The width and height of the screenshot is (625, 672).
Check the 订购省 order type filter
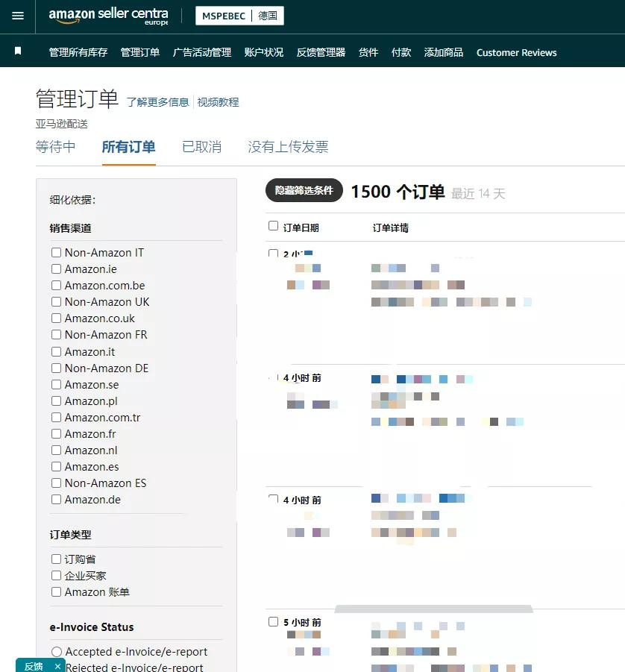[56, 559]
